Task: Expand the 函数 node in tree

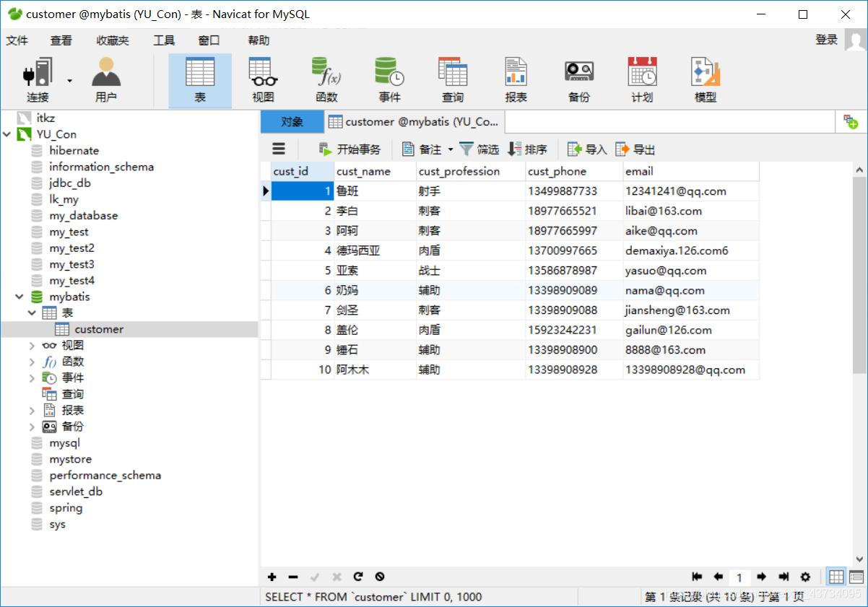Action: [x=32, y=362]
